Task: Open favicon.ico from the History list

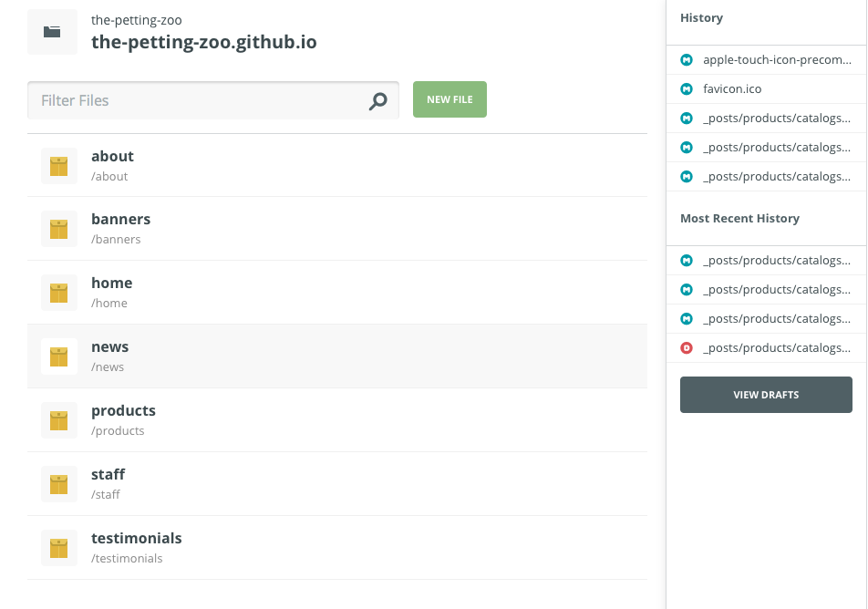Action: click(x=732, y=89)
